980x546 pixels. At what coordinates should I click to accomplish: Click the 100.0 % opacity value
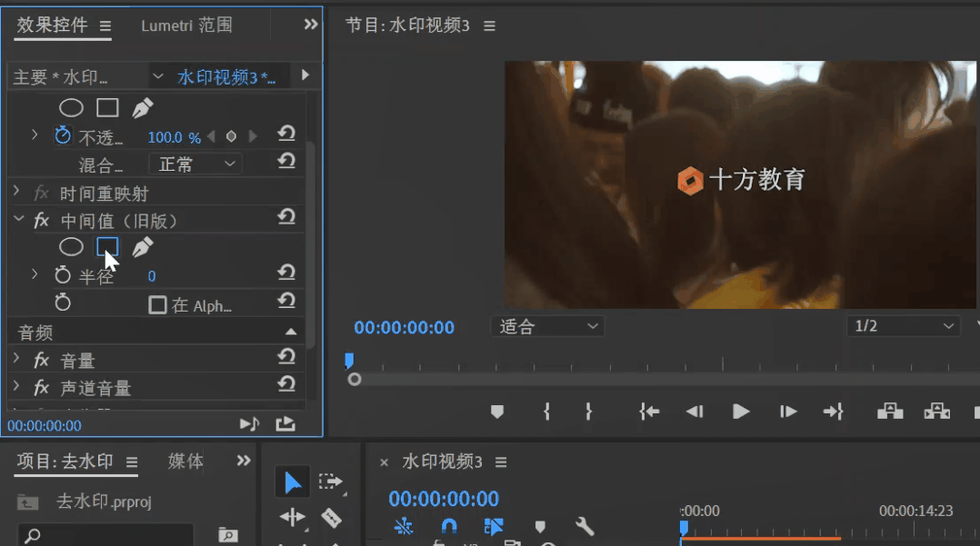coord(175,137)
